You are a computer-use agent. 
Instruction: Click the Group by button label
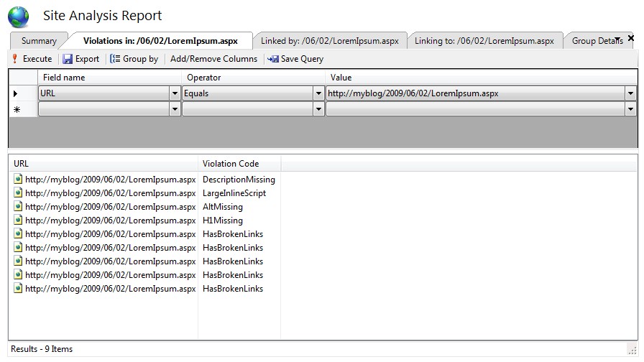click(x=140, y=59)
